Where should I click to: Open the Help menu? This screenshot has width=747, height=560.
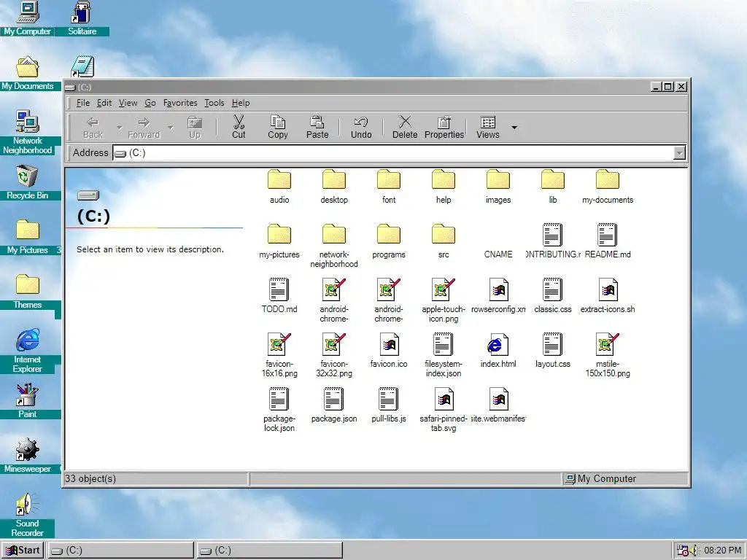[x=241, y=103]
